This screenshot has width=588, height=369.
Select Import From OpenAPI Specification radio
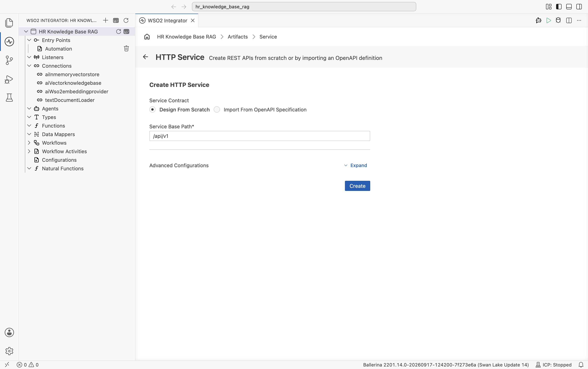click(x=217, y=110)
